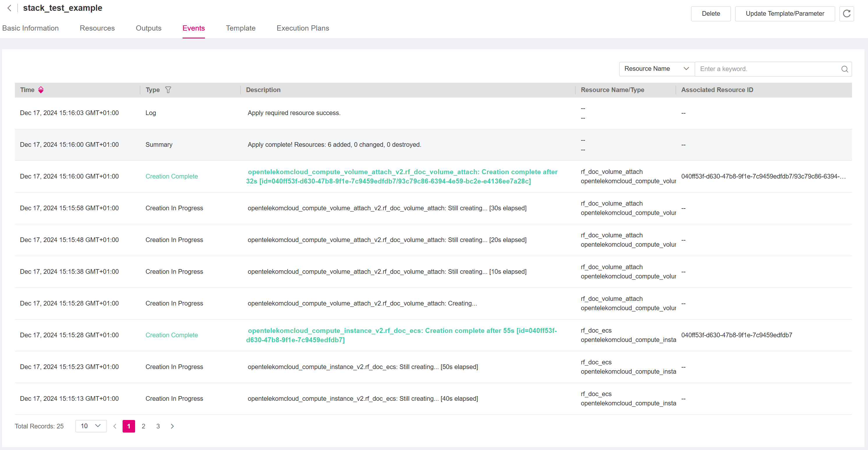The height and width of the screenshot is (450, 868).
Task: Open the Resource Name search-type dropdown
Action: pos(657,69)
